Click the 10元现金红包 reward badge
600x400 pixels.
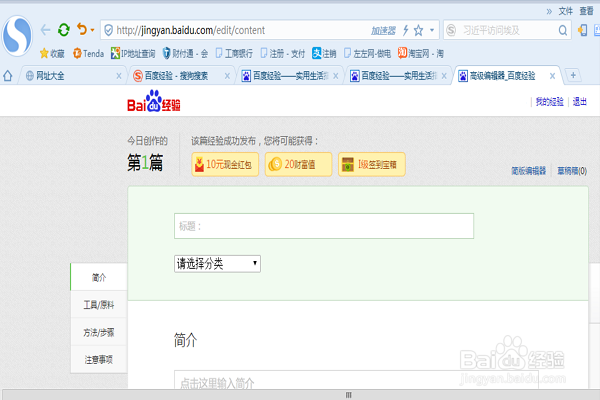[225, 165]
